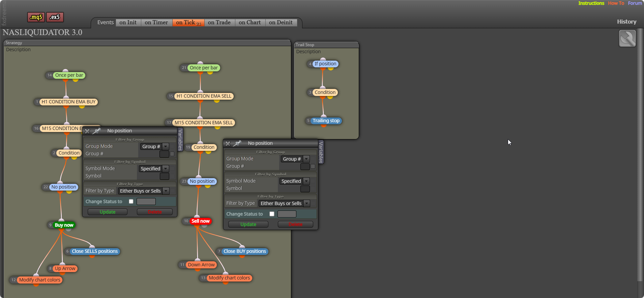Open the wrench settings tool icon

tap(627, 39)
